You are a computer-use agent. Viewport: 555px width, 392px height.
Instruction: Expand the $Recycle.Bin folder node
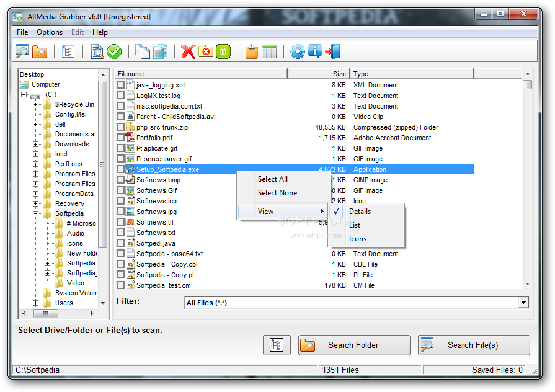[35, 104]
